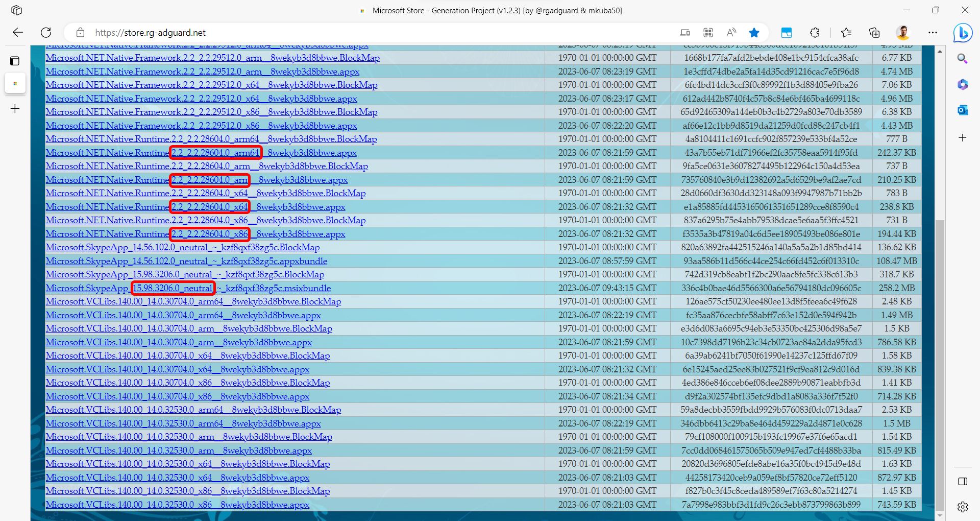
Task: Select hash 7a7998e983bbf3d1fd9c26c3ebb873799863b899
Action: point(771,505)
